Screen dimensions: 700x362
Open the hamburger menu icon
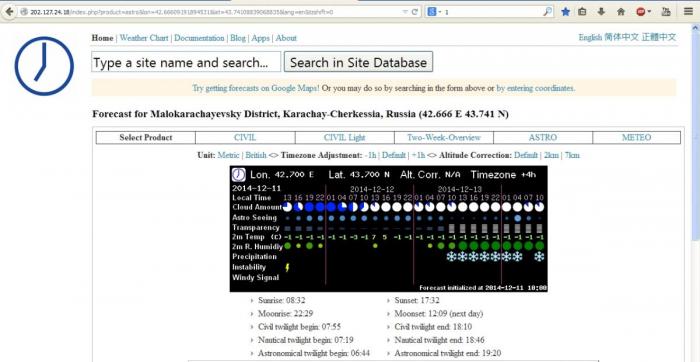click(x=688, y=12)
